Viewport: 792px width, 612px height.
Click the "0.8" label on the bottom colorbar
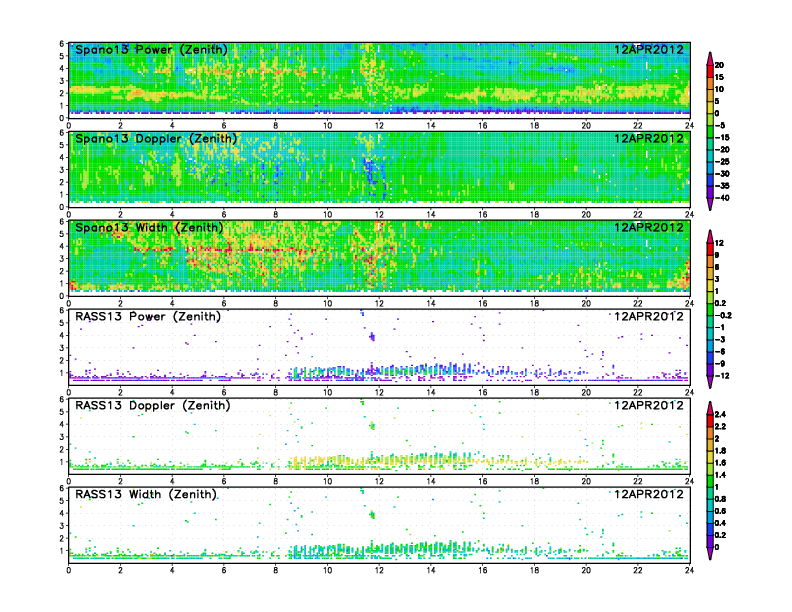tap(720, 499)
